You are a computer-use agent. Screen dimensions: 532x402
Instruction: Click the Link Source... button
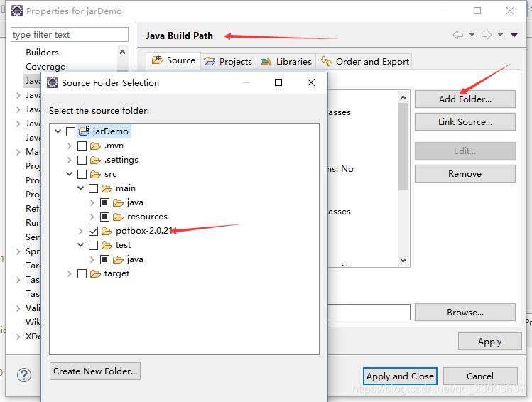465,121
